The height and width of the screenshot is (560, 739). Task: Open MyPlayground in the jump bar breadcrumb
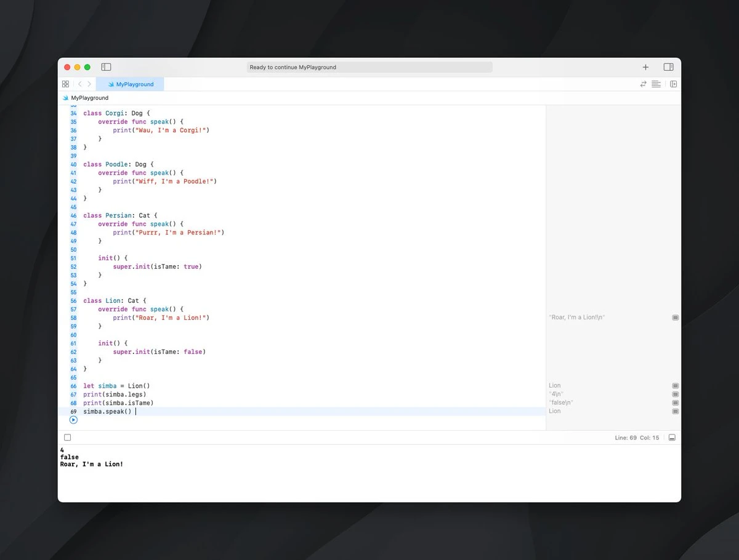point(89,98)
